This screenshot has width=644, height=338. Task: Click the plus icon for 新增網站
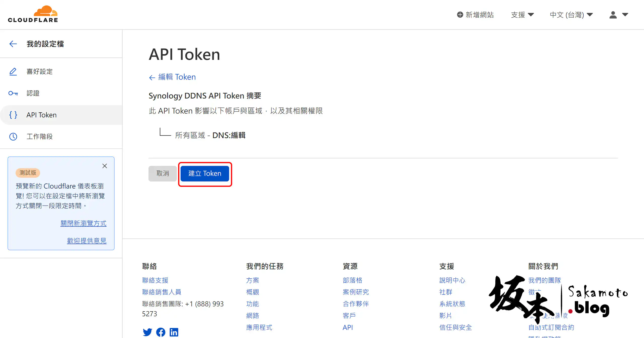click(x=460, y=15)
